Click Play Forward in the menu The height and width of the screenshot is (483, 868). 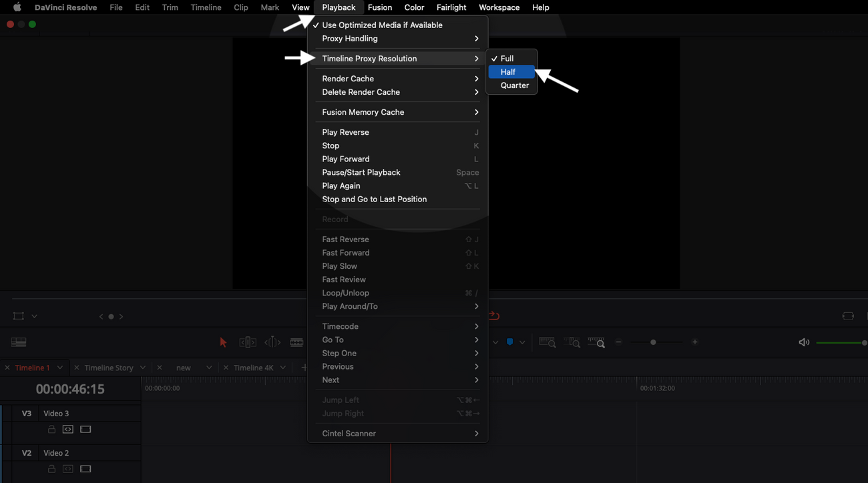tap(346, 159)
